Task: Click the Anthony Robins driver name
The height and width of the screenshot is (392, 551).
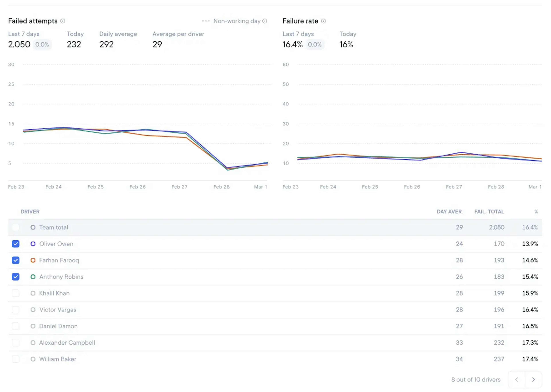Action: click(x=61, y=277)
